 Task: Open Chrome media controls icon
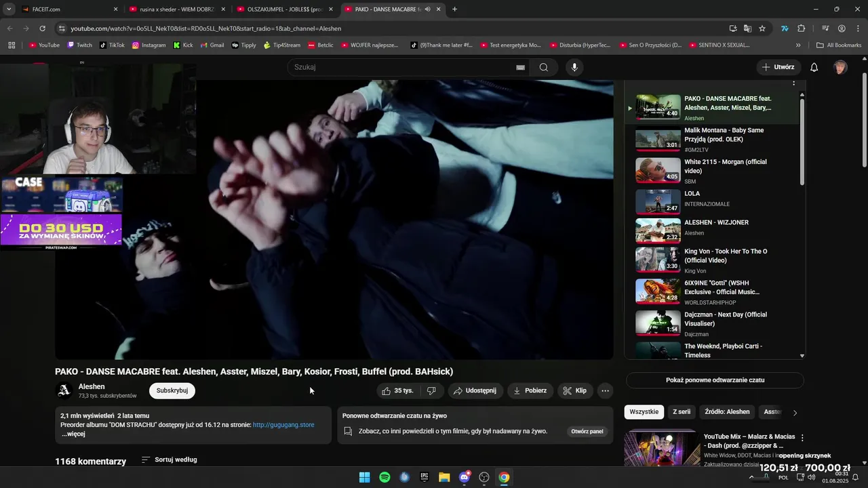coord(825,28)
